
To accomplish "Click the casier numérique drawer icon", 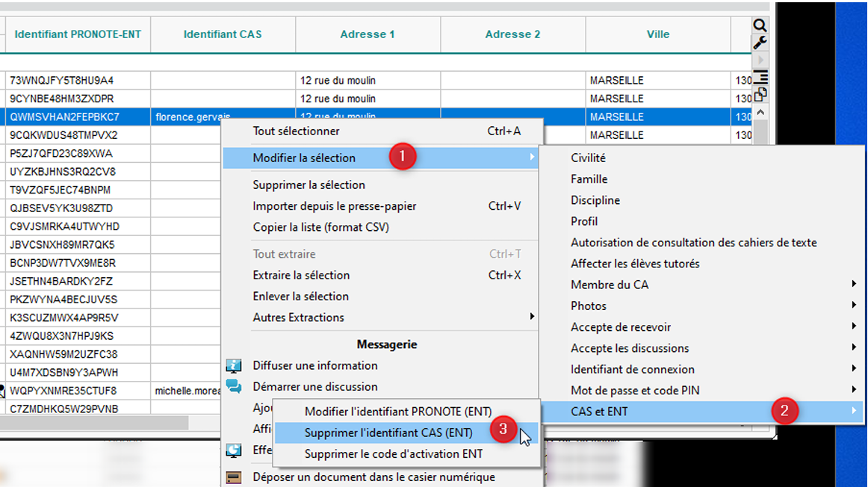I will pos(234,477).
